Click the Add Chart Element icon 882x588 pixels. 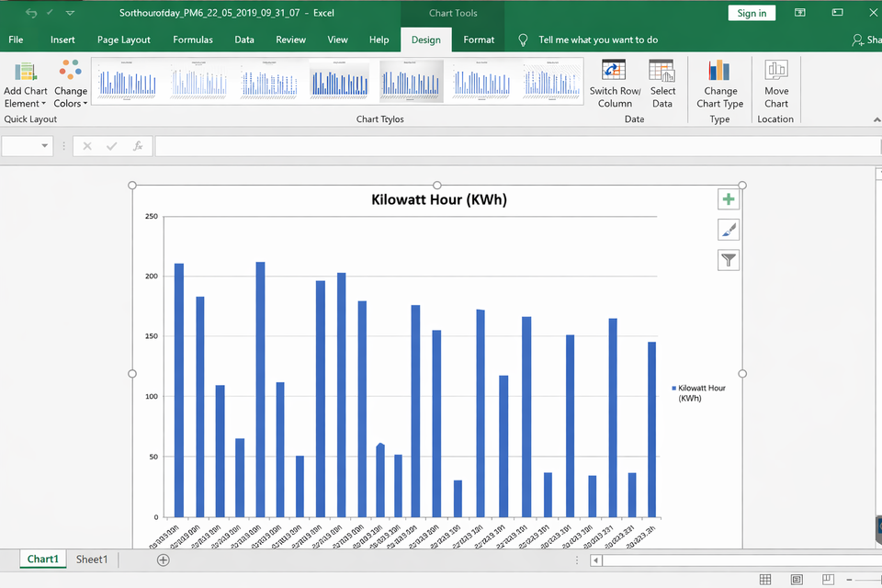click(26, 73)
